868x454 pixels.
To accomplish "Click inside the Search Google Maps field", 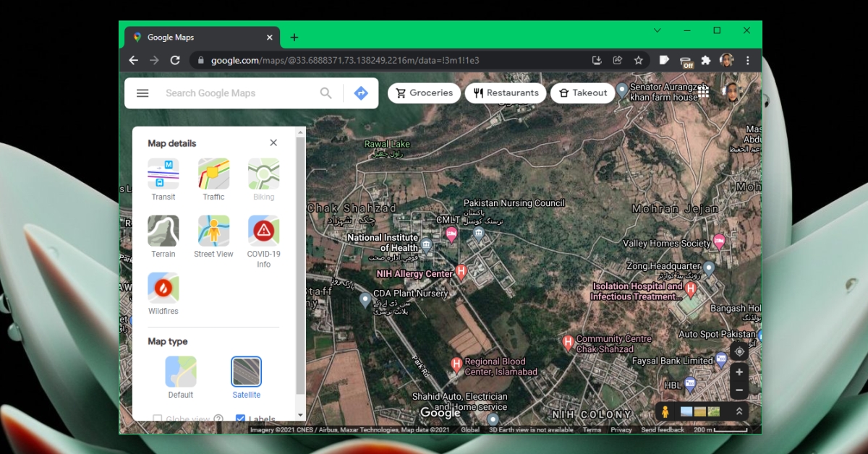I will pos(231,93).
